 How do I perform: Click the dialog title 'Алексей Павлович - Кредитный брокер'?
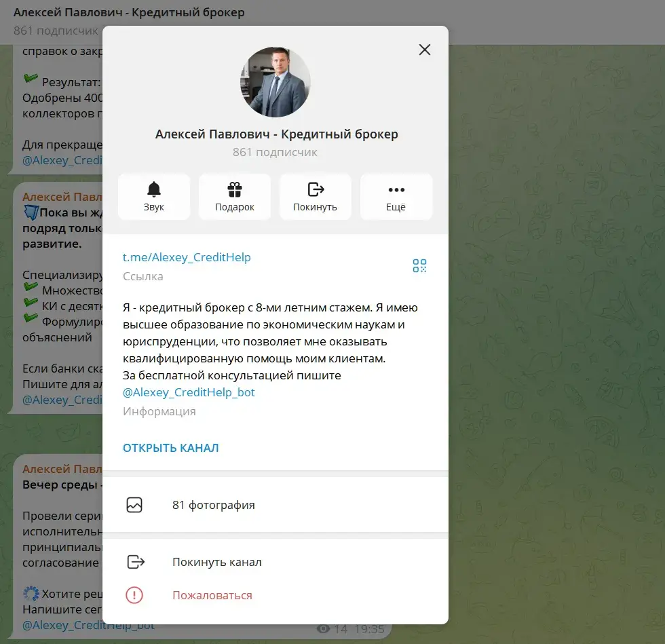tap(277, 134)
